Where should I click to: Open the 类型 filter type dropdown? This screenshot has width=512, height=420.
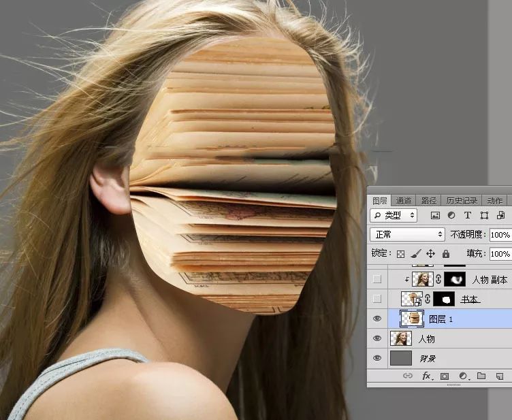pyautogui.click(x=394, y=215)
